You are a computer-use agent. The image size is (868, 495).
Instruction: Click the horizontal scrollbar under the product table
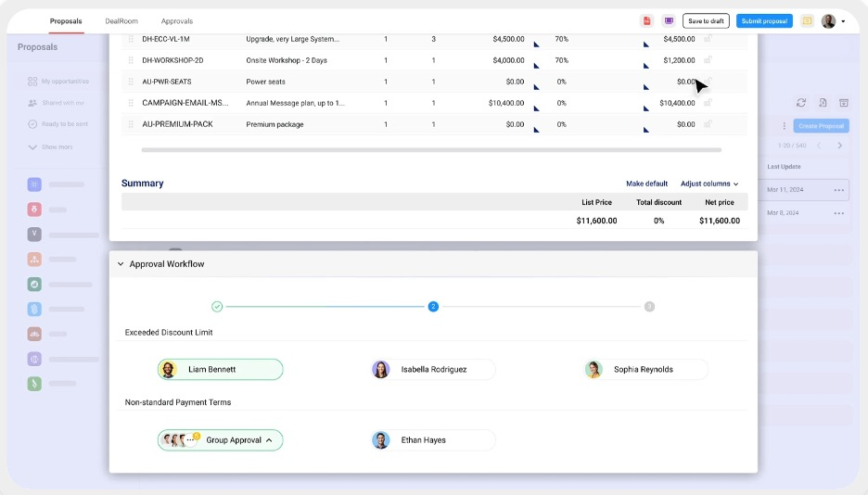431,150
